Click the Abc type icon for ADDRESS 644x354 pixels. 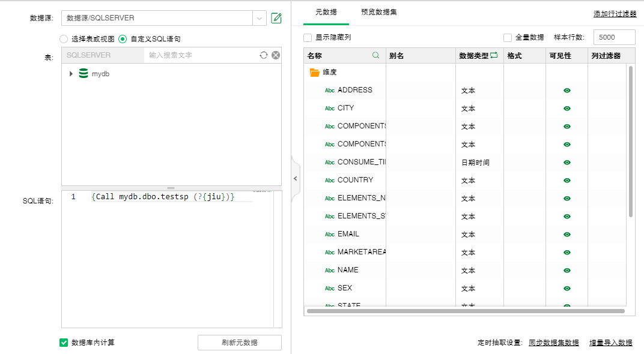330,91
